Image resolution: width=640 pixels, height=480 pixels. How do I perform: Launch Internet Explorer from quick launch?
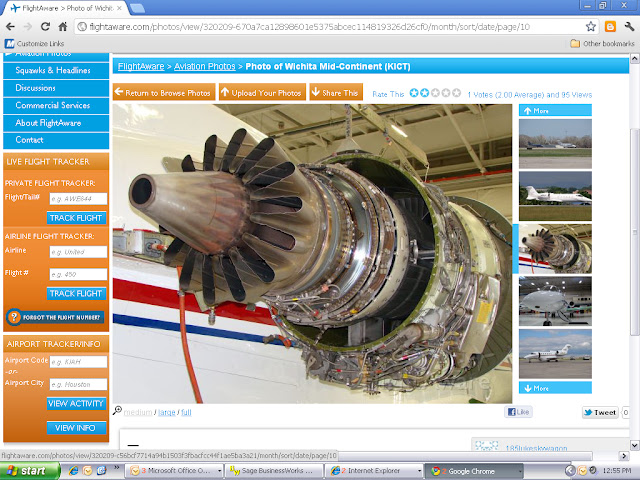coord(73,471)
